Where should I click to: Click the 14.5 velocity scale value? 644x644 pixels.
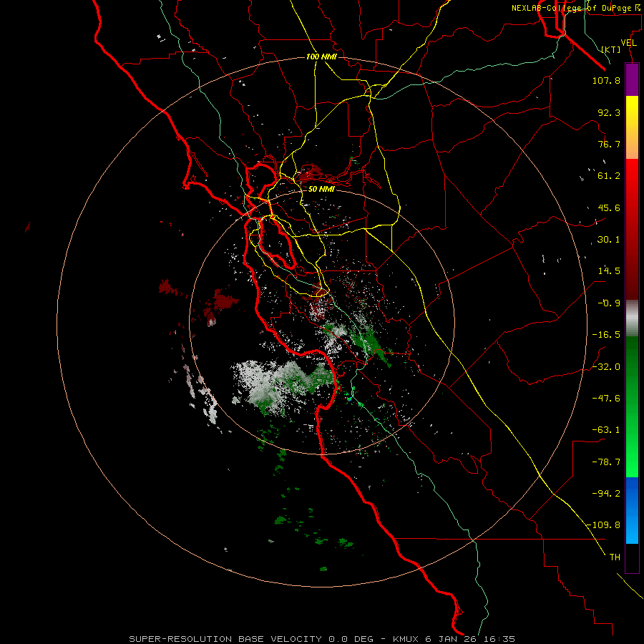click(609, 271)
